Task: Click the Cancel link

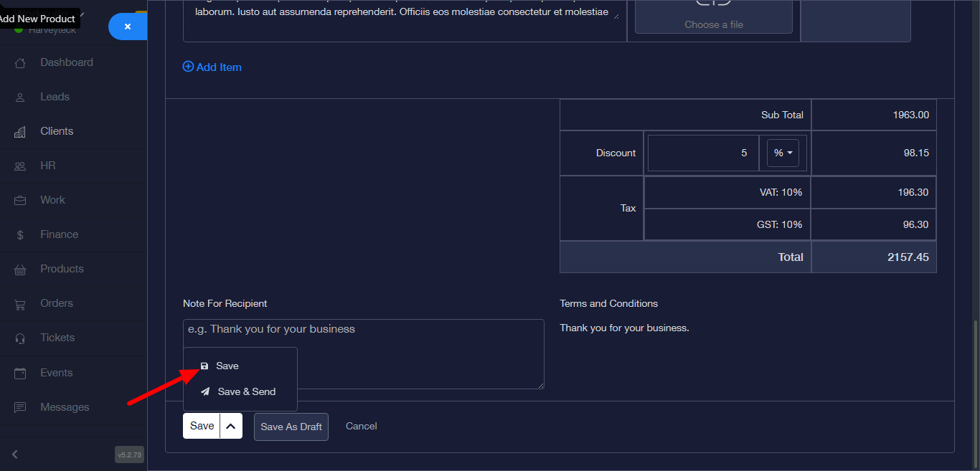Action: [x=361, y=426]
